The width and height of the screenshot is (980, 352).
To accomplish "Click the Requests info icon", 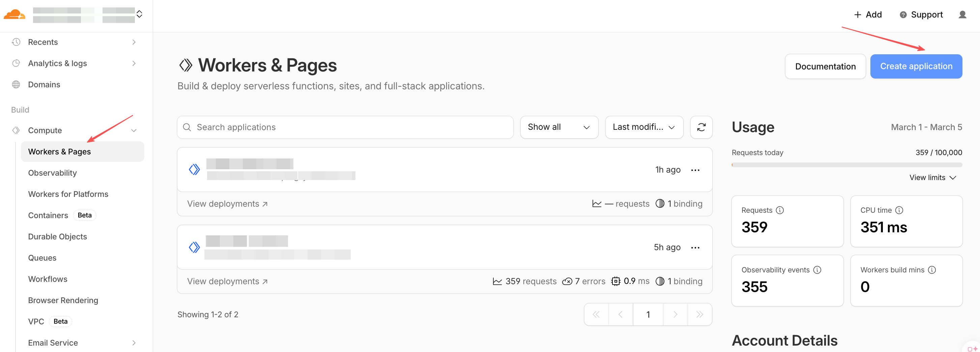I will (x=779, y=210).
